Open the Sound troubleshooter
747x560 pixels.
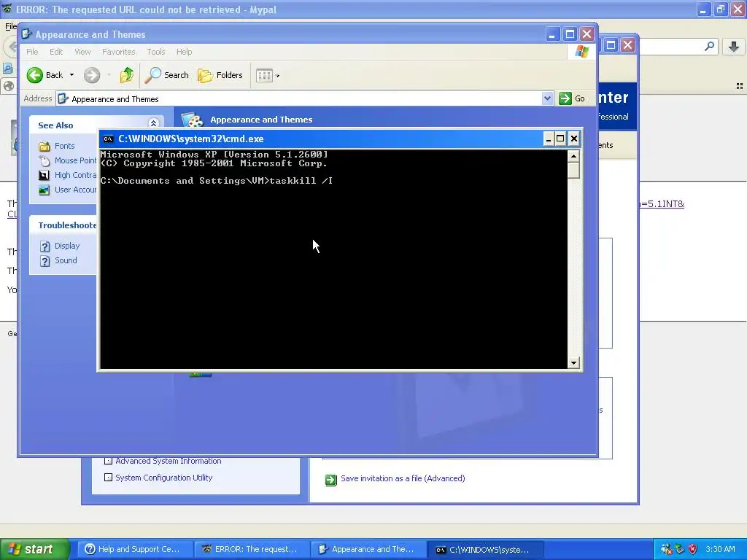66,260
